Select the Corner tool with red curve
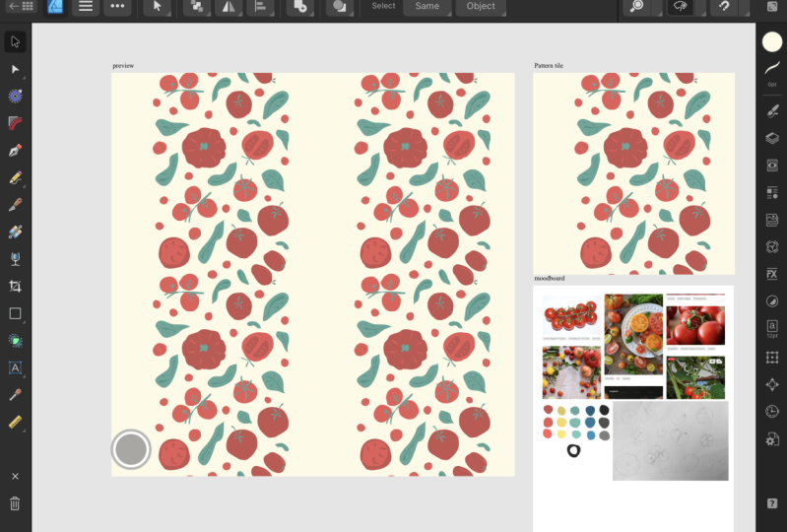787x532 pixels. (x=15, y=123)
